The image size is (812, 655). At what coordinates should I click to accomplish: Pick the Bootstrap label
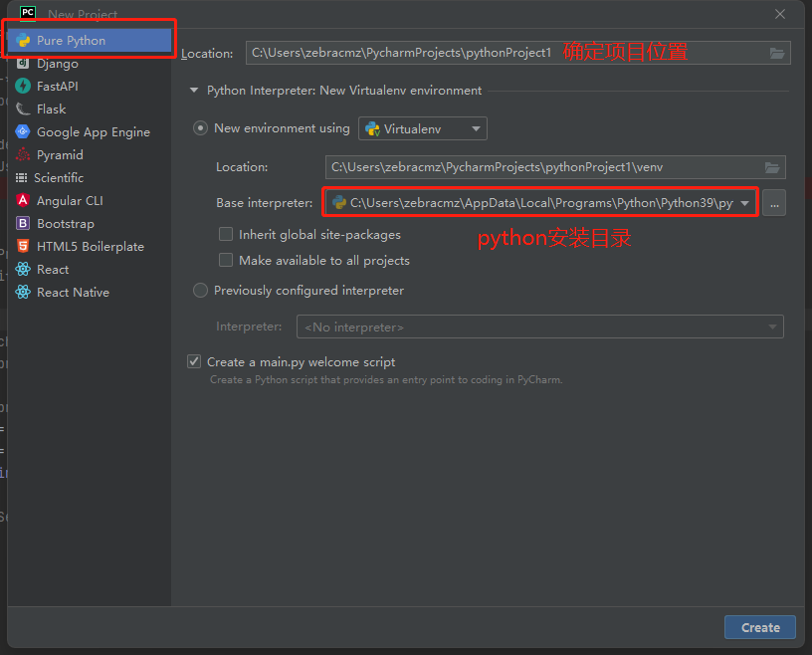click(66, 224)
